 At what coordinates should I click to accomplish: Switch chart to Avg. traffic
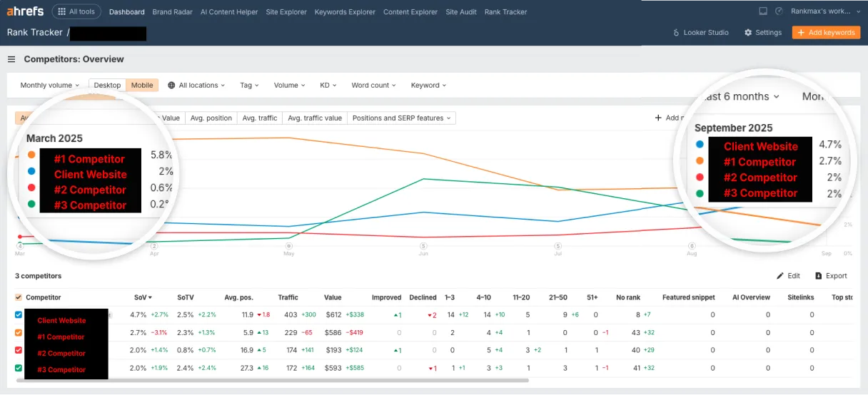[260, 118]
